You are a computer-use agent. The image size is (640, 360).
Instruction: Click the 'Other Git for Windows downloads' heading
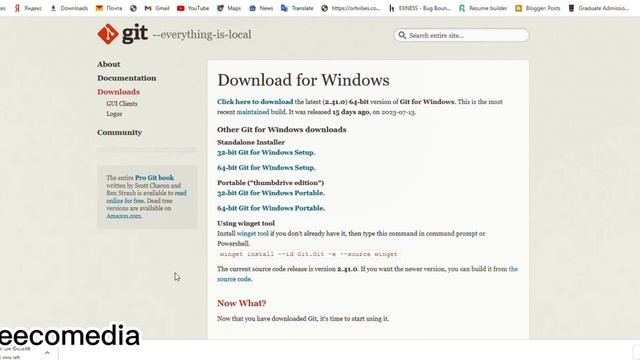(282, 129)
